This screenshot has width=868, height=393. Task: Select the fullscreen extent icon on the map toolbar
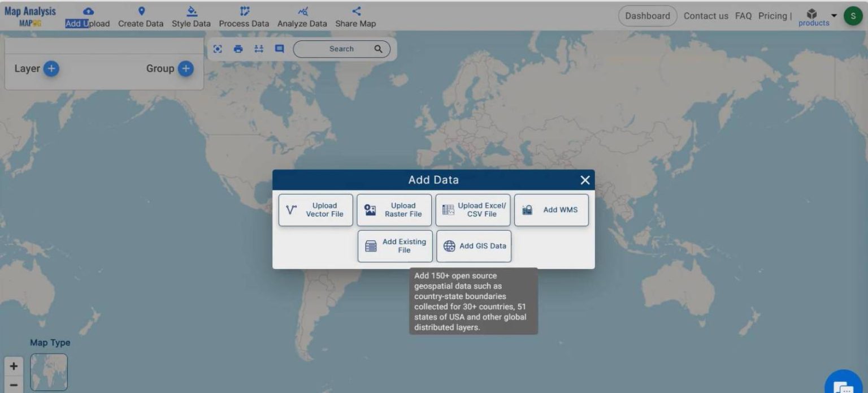[x=218, y=49]
